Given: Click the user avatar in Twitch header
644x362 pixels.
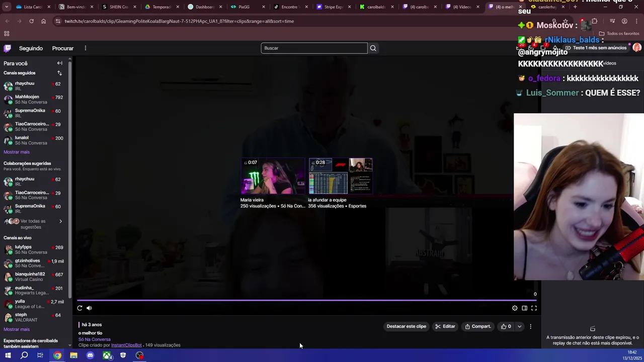Looking at the screenshot, I should 636,48.
